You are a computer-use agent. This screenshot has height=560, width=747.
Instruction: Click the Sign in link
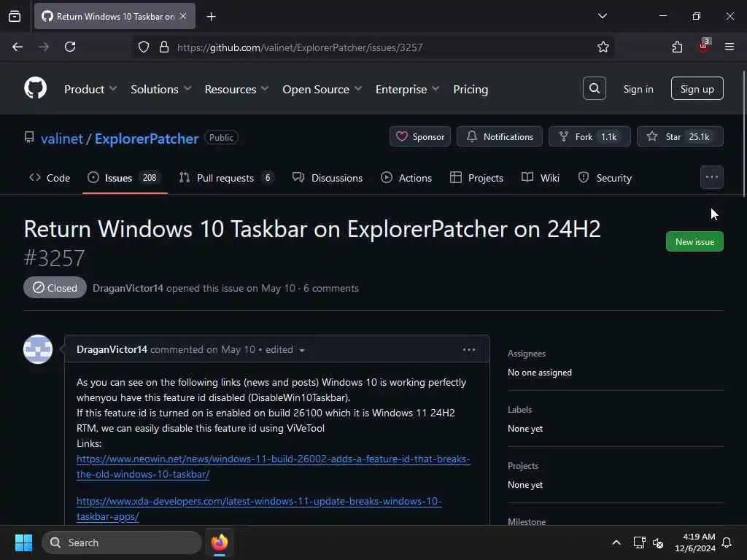click(x=638, y=89)
